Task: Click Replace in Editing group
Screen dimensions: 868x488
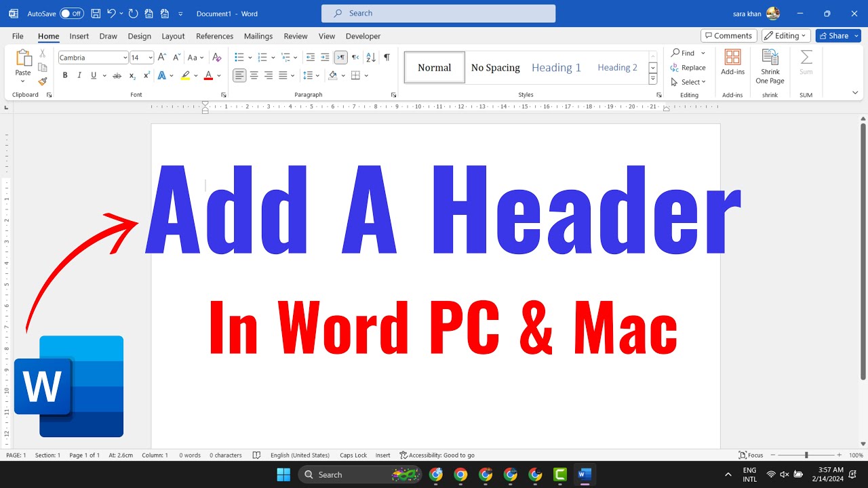Action: click(x=688, y=68)
